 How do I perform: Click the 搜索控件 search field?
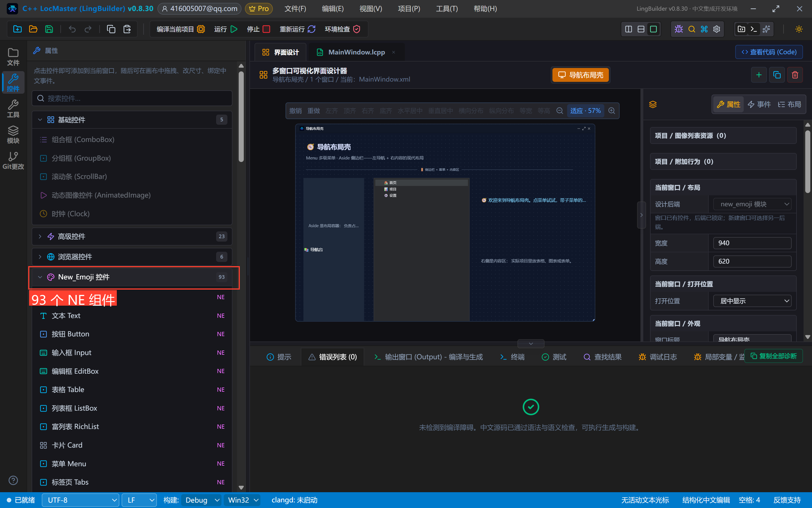pyautogui.click(x=132, y=98)
